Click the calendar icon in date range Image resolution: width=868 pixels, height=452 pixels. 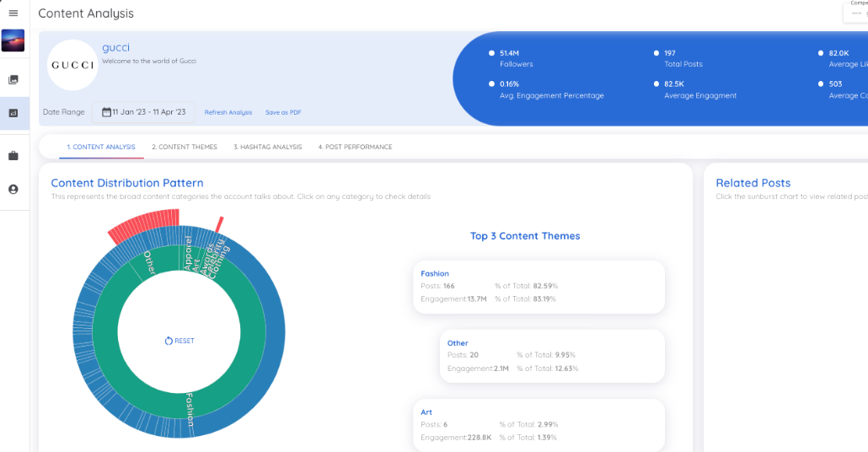pos(106,112)
